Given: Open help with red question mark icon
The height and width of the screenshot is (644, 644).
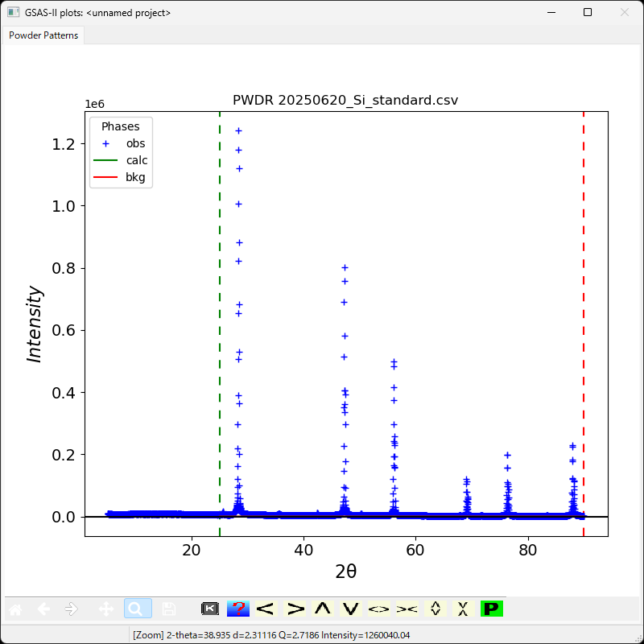Looking at the screenshot, I should (x=237, y=609).
